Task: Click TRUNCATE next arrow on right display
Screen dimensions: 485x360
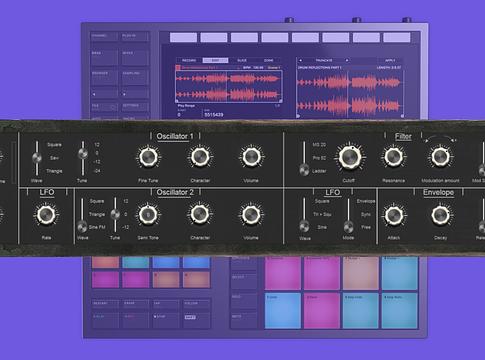Action: click(347, 60)
